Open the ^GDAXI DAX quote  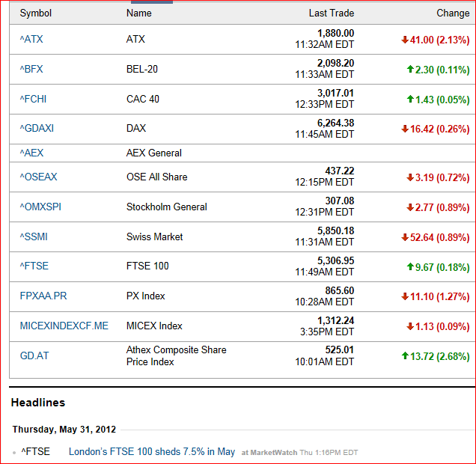pyautogui.click(x=37, y=128)
